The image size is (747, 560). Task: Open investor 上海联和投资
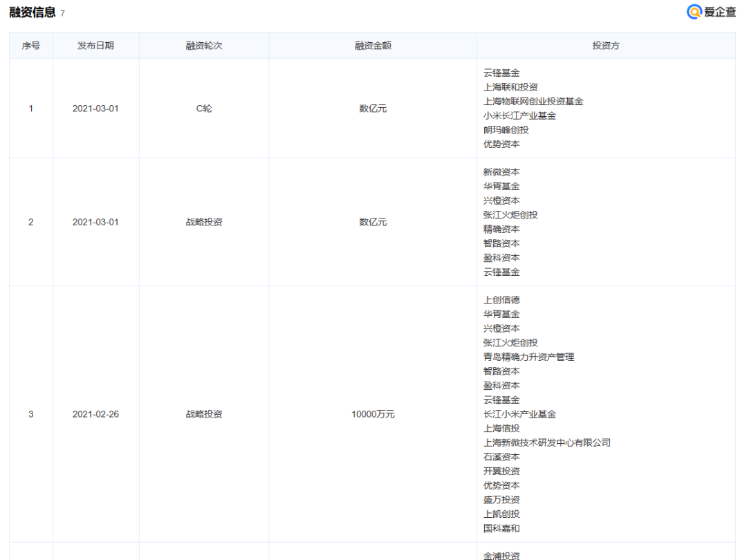(510, 87)
